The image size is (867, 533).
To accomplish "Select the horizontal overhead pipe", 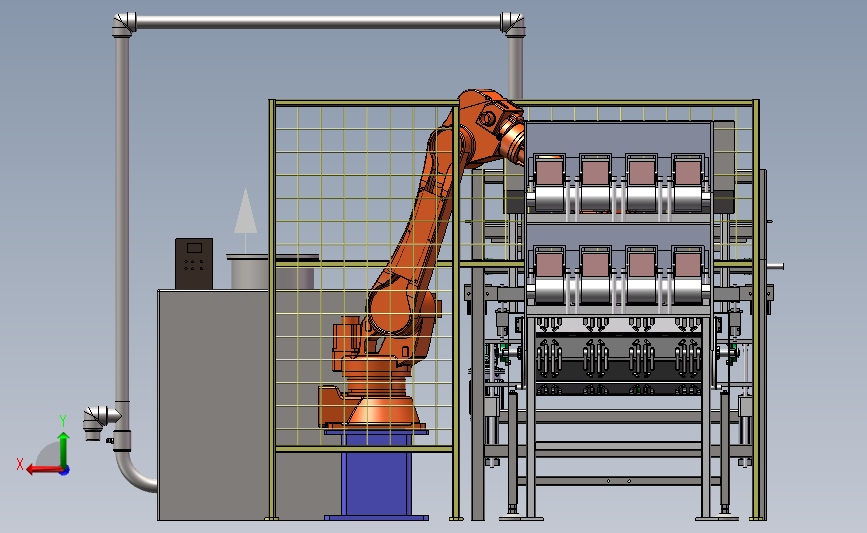I will 318,22.
